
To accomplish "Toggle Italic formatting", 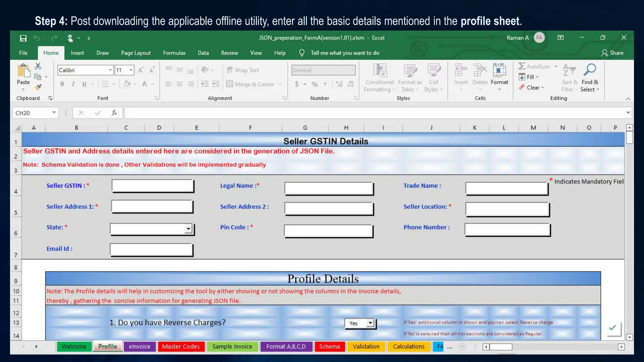I will (x=73, y=84).
